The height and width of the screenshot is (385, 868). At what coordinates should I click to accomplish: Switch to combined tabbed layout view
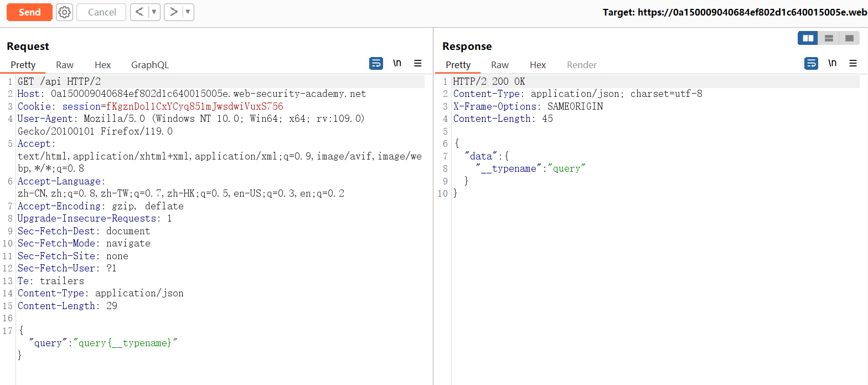(849, 38)
